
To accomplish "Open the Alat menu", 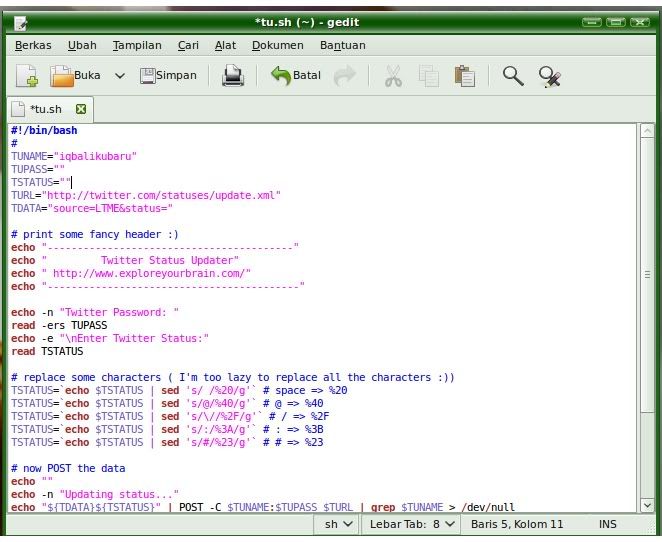I will [225, 45].
